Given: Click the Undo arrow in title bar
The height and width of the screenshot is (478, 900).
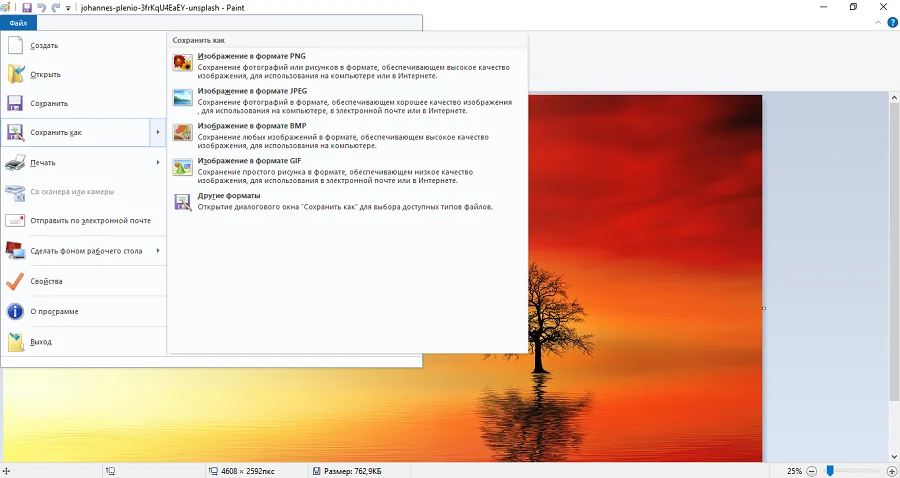Looking at the screenshot, I should click(41, 7).
